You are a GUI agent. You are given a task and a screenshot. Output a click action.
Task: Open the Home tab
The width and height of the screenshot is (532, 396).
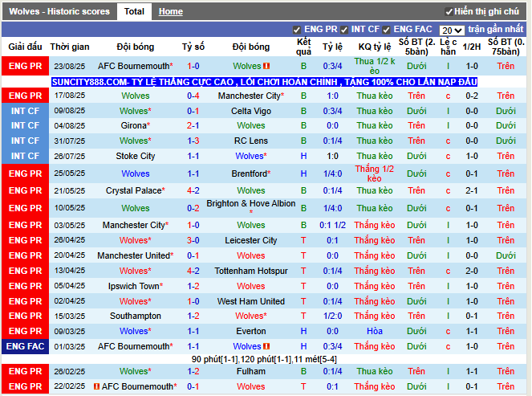coord(171,11)
